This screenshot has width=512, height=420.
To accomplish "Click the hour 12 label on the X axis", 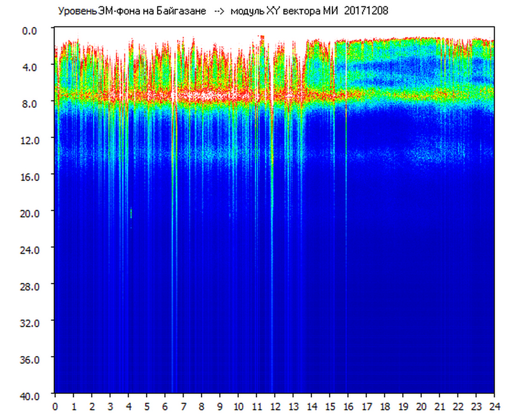I will click(275, 406).
